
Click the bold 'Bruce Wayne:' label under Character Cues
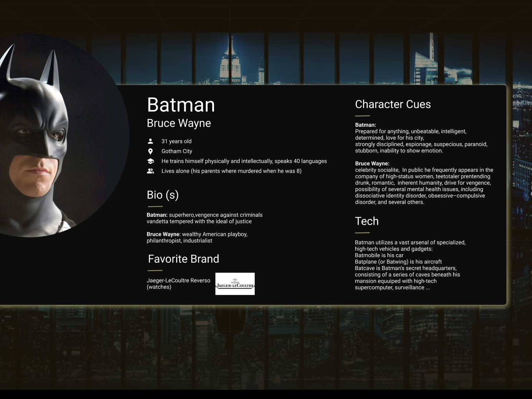click(x=372, y=164)
